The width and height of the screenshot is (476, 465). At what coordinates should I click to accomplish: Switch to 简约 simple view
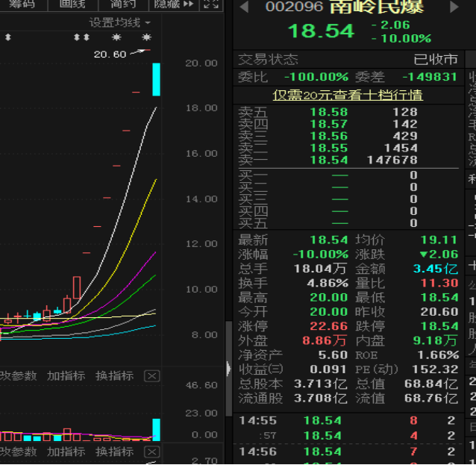[122, 4]
